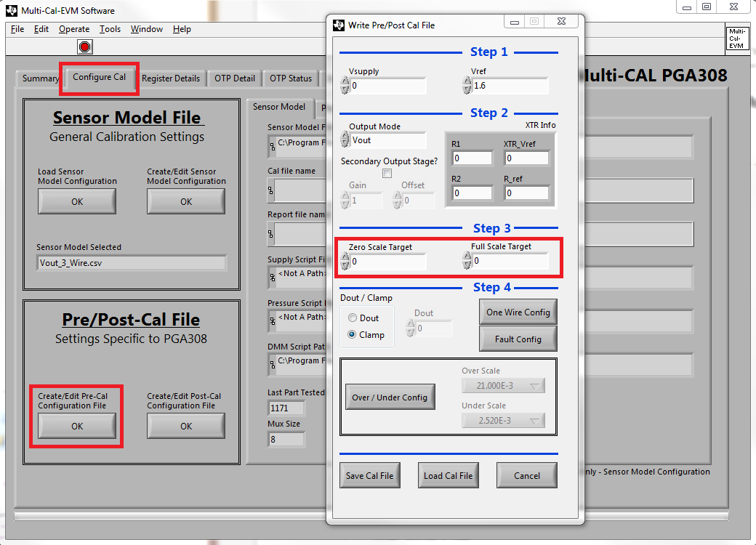Click OK under Create/Edit Pre-Cal Configuration File

point(77,426)
